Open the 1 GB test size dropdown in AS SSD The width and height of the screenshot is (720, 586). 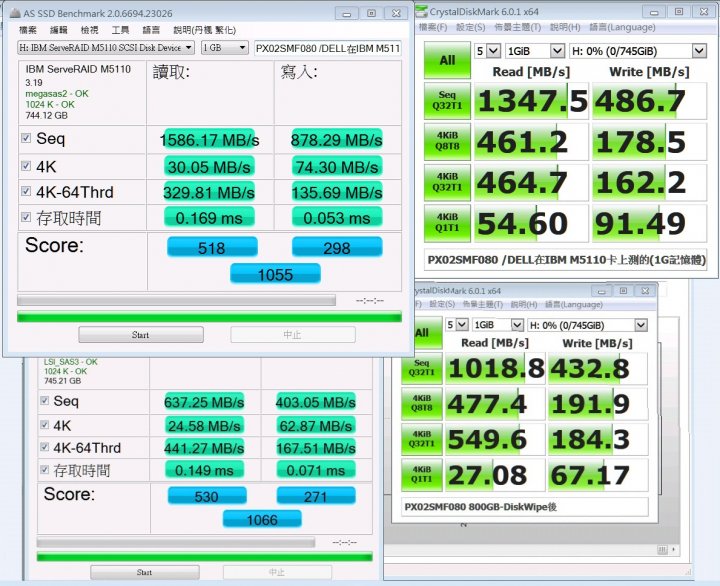click(x=225, y=48)
